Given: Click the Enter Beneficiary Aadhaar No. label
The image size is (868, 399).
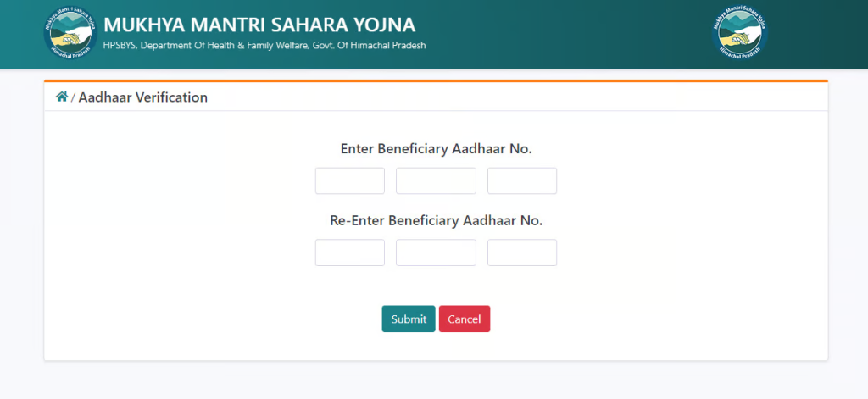Looking at the screenshot, I should click(437, 149).
